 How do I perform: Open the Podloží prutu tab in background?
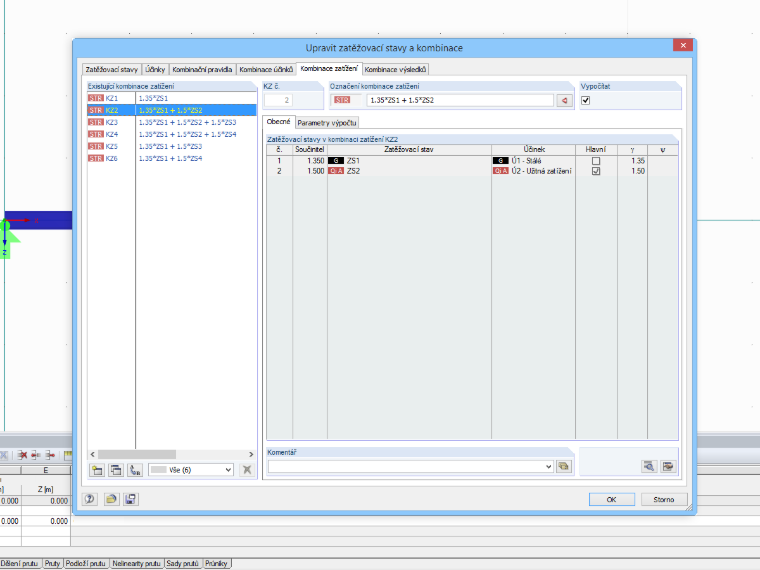[x=86, y=563]
